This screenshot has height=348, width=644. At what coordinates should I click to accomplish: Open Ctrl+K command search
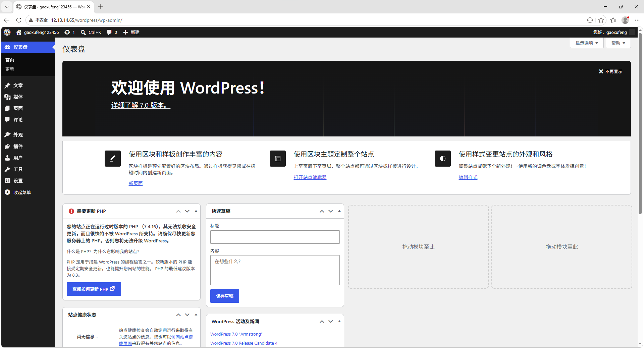[x=91, y=32]
